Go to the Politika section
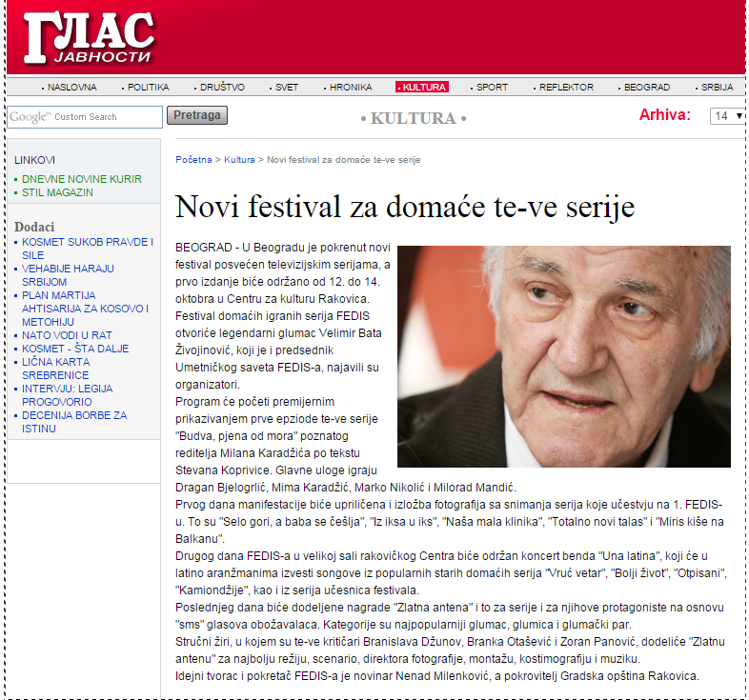This screenshot has width=749, height=700. (148, 87)
